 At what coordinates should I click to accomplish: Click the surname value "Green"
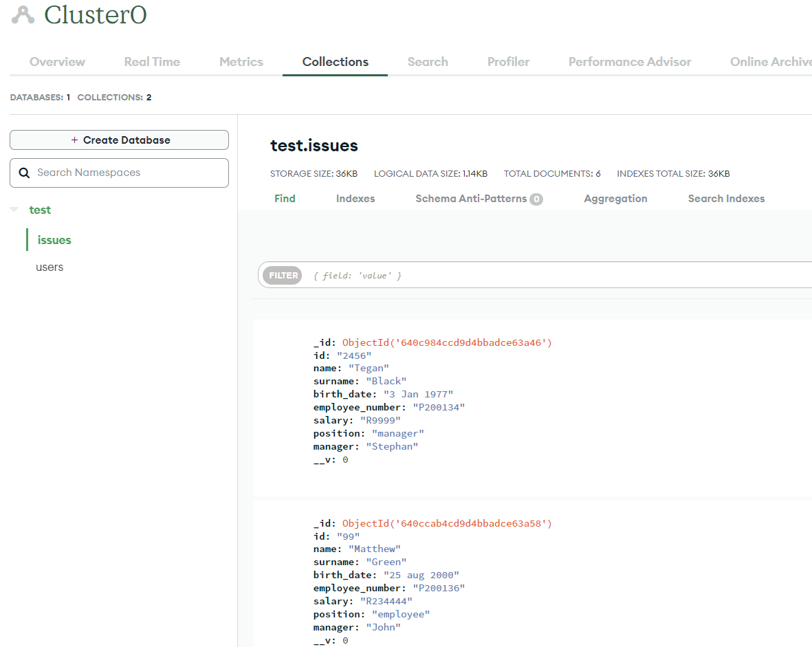tap(386, 562)
